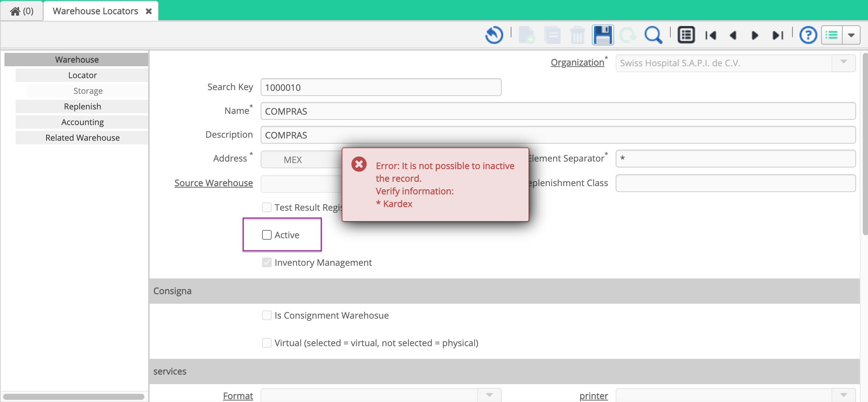Open the processes menu dropdown arrow
This screenshot has width=868, height=402.
pos(852,35)
